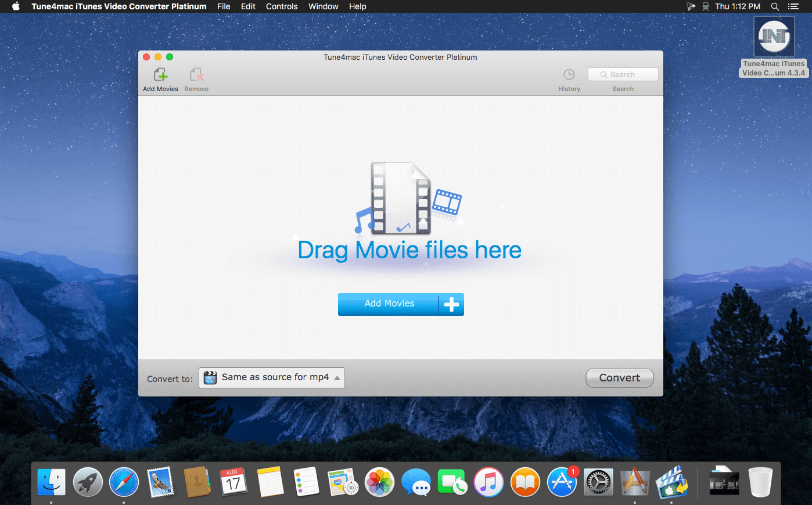This screenshot has width=812, height=505.
Task: Close the Tune4mac window with red button
Action: [x=146, y=57]
